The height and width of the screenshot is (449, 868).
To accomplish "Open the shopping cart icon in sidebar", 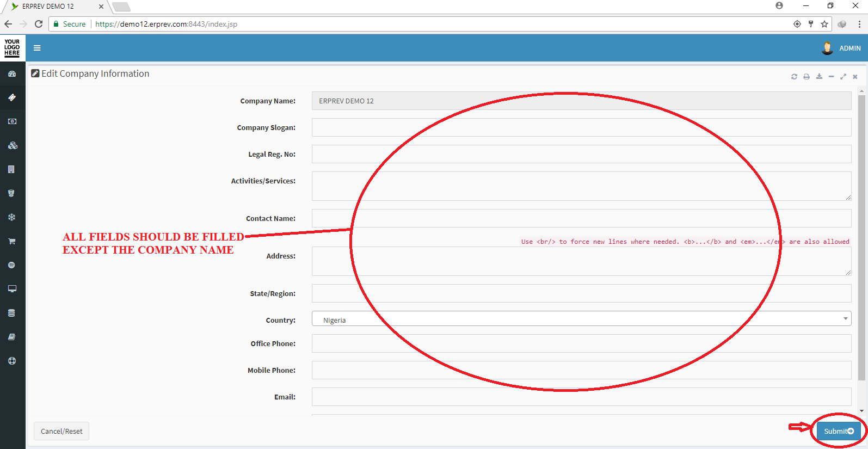I will [x=12, y=241].
